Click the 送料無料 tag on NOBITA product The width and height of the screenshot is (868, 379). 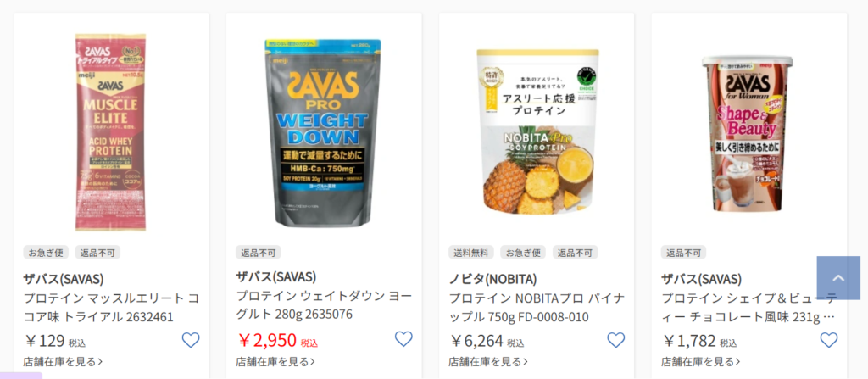471,253
